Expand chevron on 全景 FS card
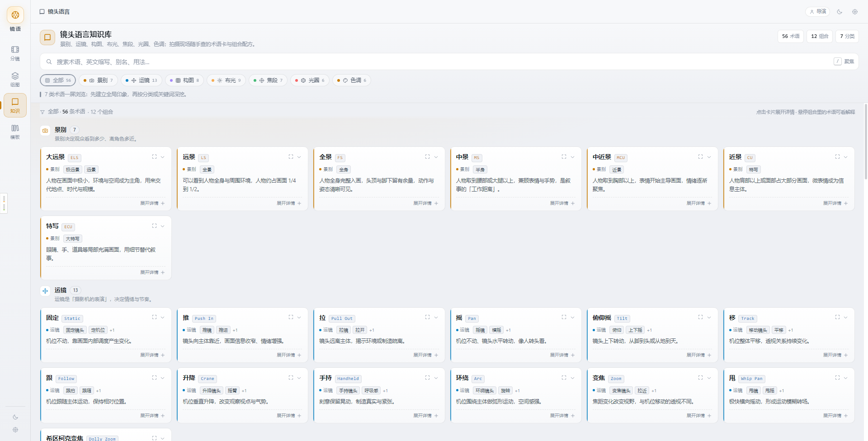This screenshot has height=441, width=868. coord(436,157)
